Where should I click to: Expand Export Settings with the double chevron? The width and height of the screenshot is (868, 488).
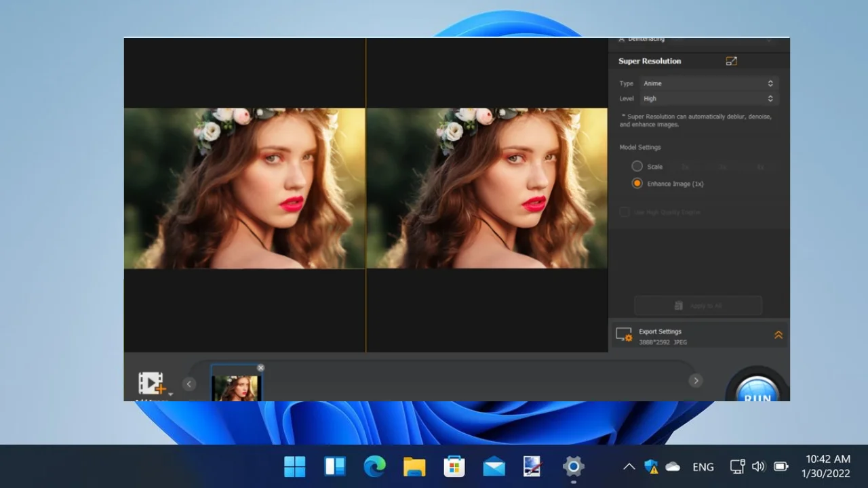coord(778,335)
